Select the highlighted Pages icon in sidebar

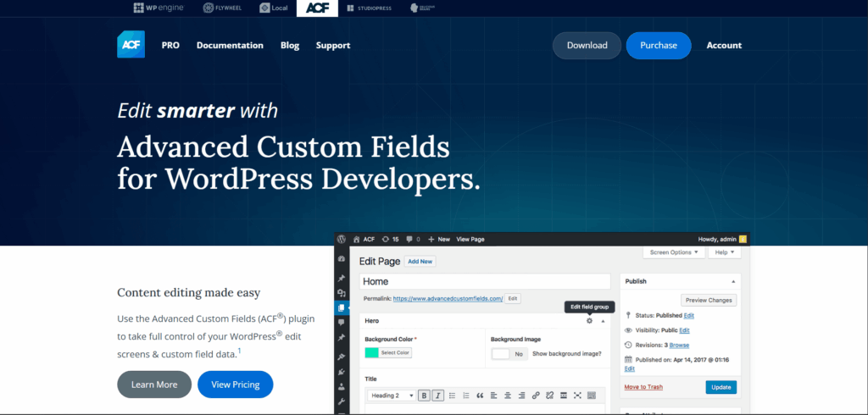point(342,307)
